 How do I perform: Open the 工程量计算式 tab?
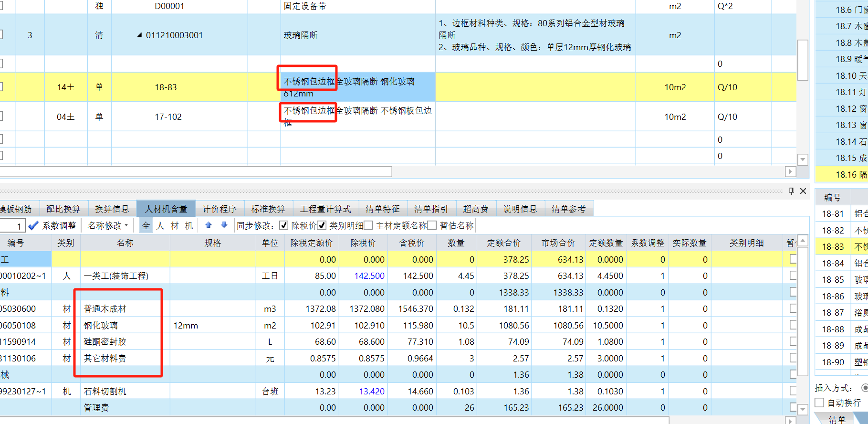coord(325,209)
